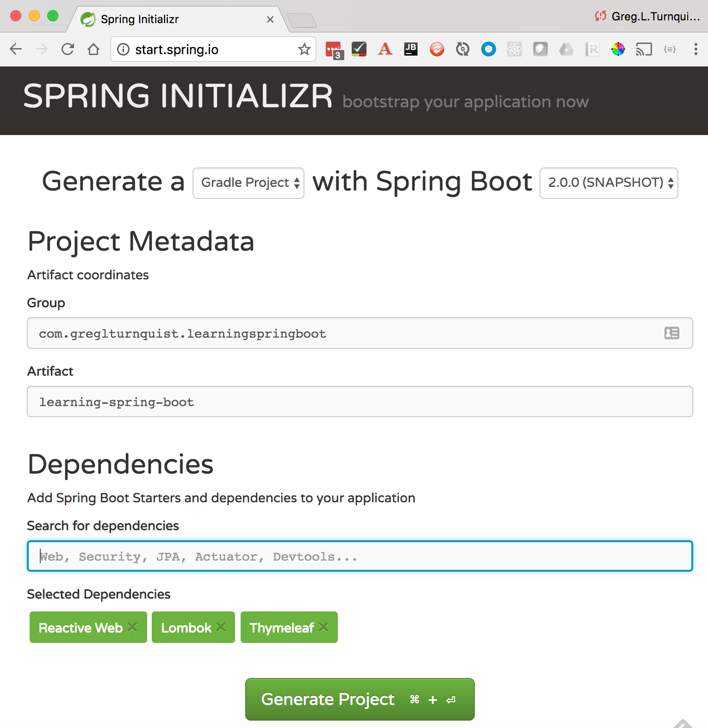Click the Selected Dependencies label

[99, 594]
